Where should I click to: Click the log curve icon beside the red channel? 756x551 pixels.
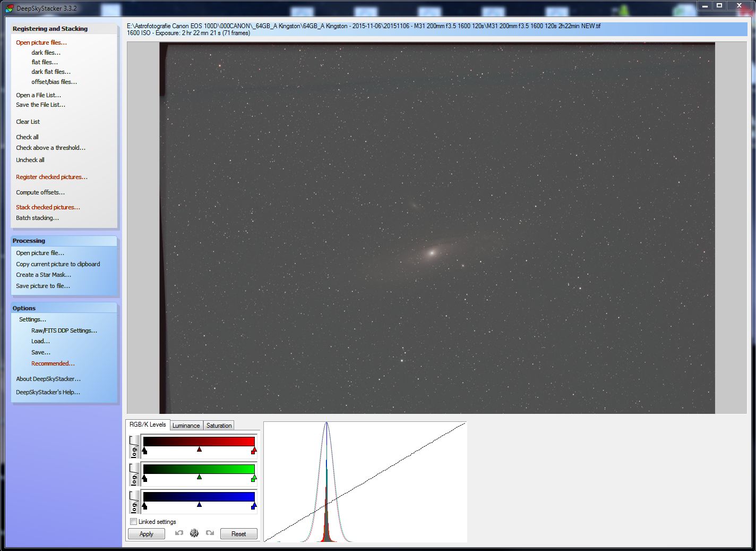click(x=133, y=447)
